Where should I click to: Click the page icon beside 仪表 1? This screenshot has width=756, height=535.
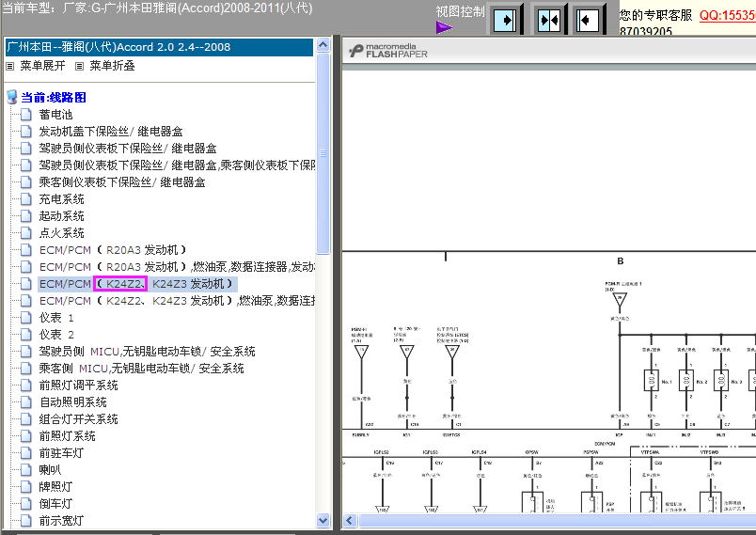26,317
